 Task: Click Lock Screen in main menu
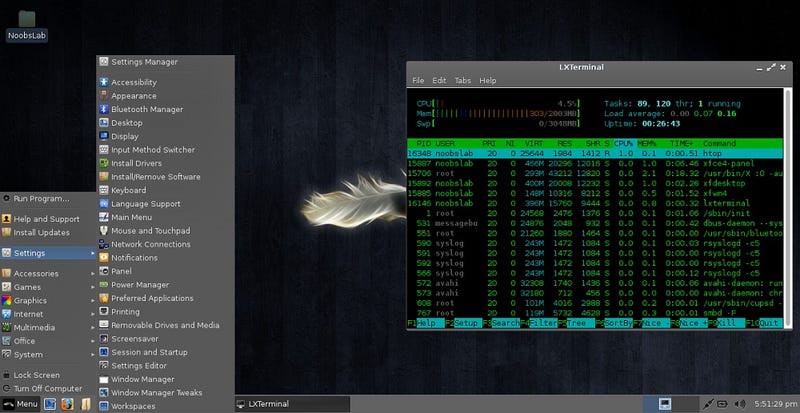pyautogui.click(x=48, y=375)
